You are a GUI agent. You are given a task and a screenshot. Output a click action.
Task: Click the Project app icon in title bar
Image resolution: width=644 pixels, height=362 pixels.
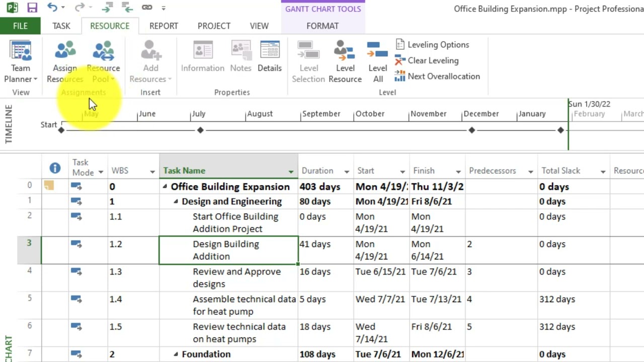(x=12, y=8)
